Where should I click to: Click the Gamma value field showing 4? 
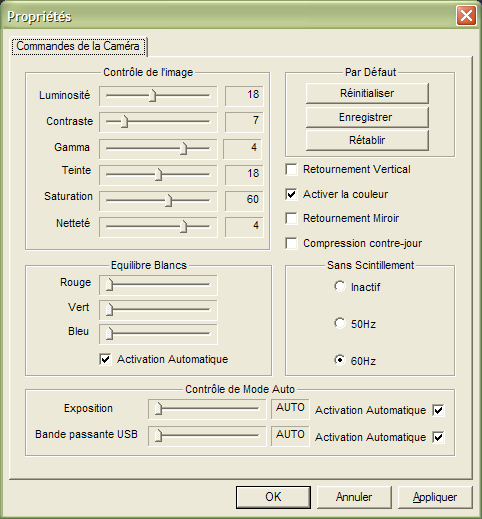coord(242,149)
